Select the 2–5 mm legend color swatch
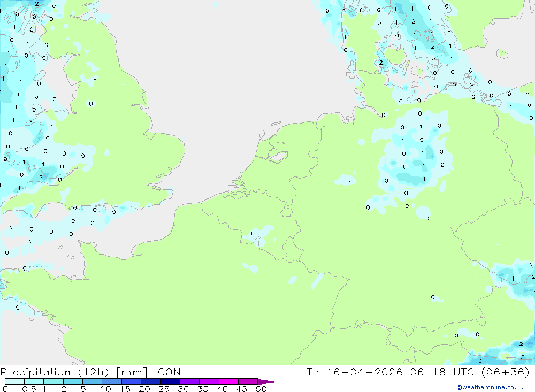The height and width of the screenshot is (392, 535). pos(73,381)
